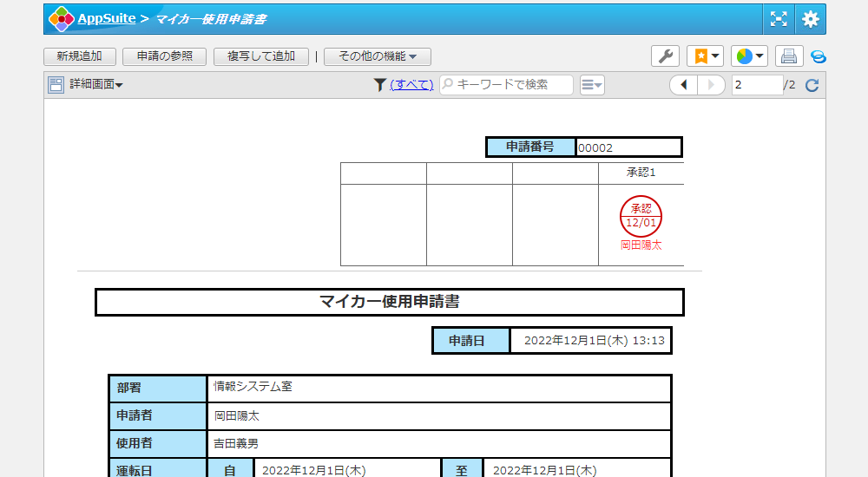Open the その他の機能 menu
The image size is (868, 477).
(x=377, y=56)
